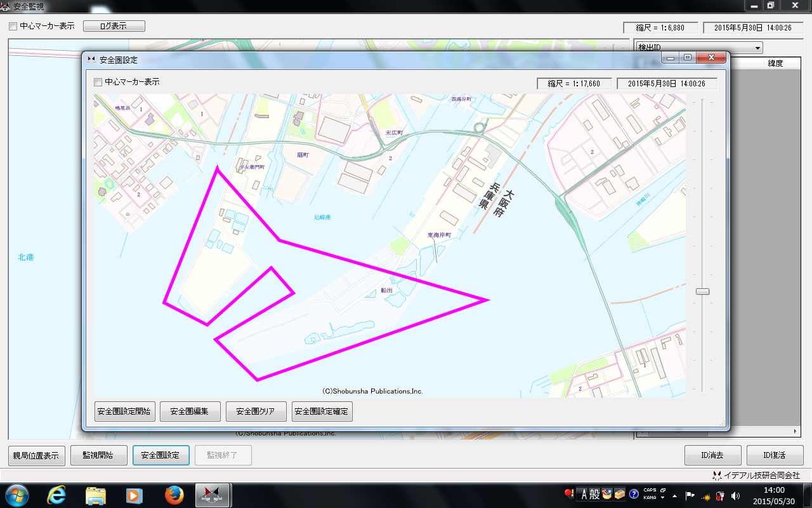This screenshot has width=812, height=508.
Task: Open the ログ表示 log view button
Action: tap(114, 26)
